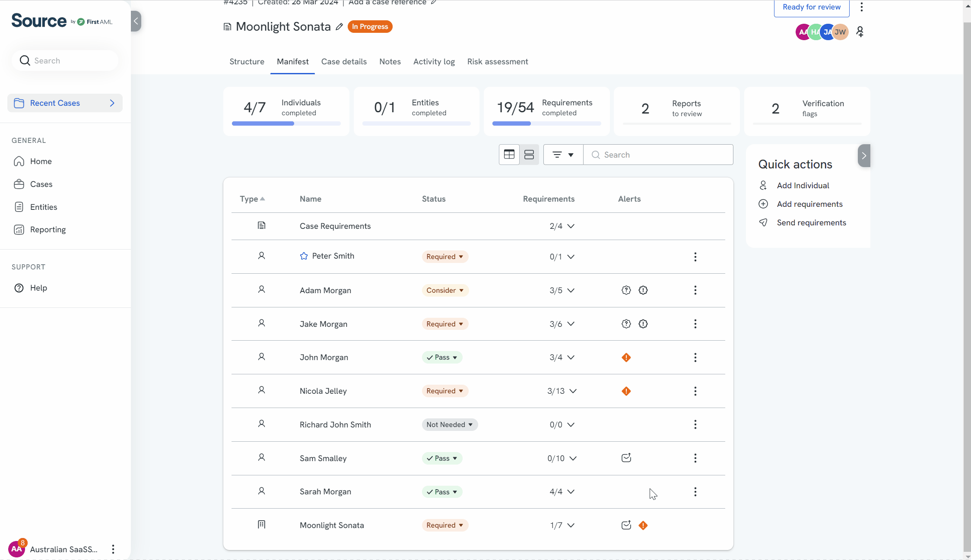Open the filter dropdown beside search
The height and width of the screenshot is (560, 971).
pyautogui.click(x=563, y=155)
